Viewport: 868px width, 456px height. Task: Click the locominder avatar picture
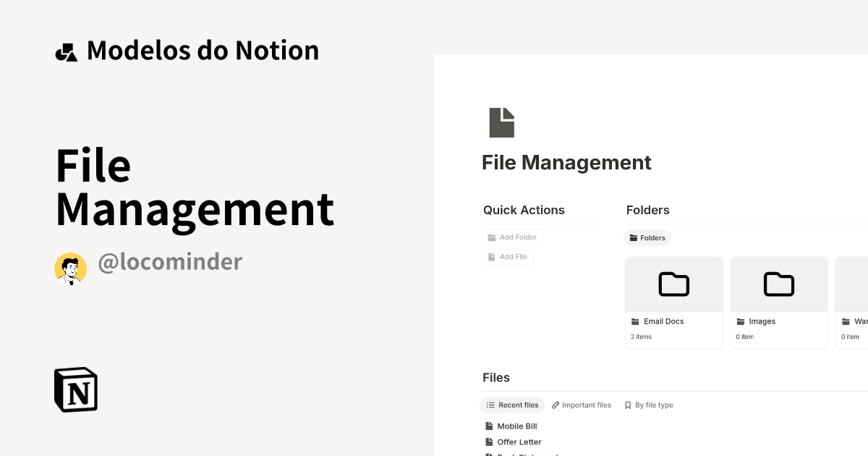[x=70, y=268]
